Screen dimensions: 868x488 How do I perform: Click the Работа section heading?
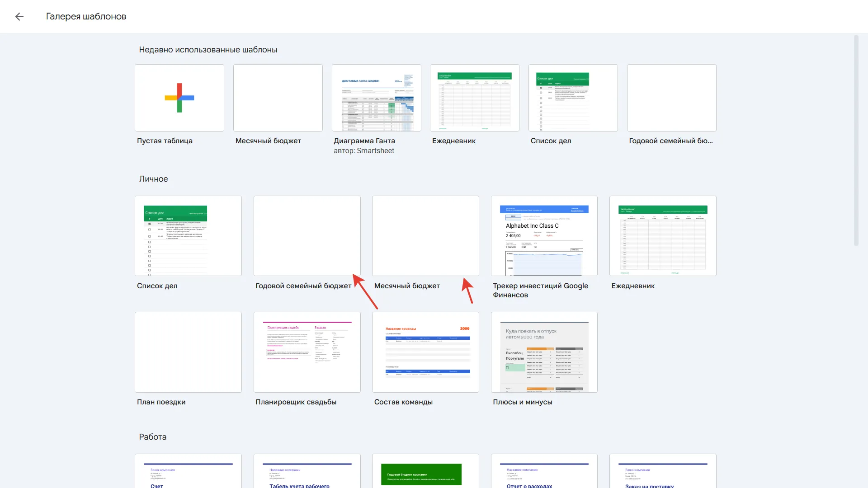153,437
